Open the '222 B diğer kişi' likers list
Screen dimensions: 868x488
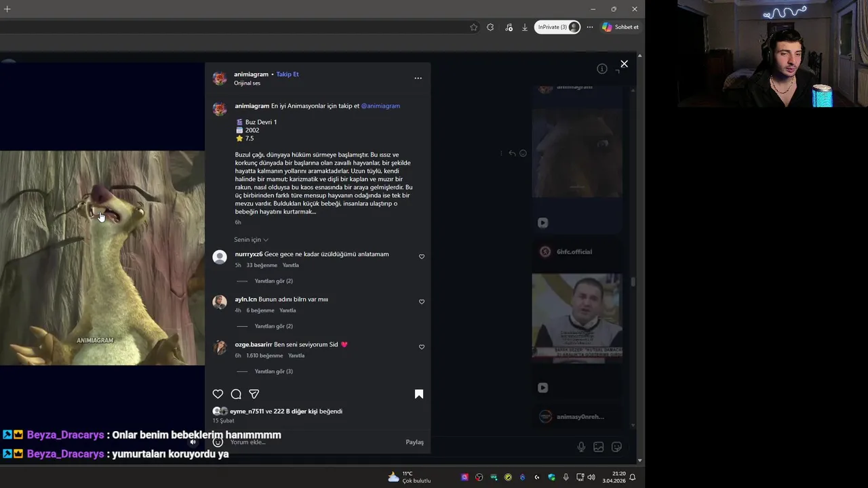pyautogui.click(x=296, y=411)
